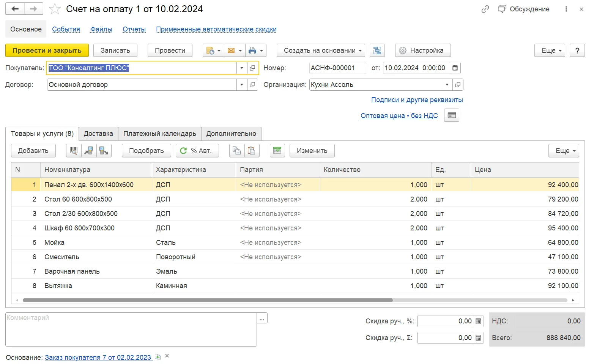Mark invoice as favorite with the star
The image size is (594, 364).
click(x=55, y=9)
